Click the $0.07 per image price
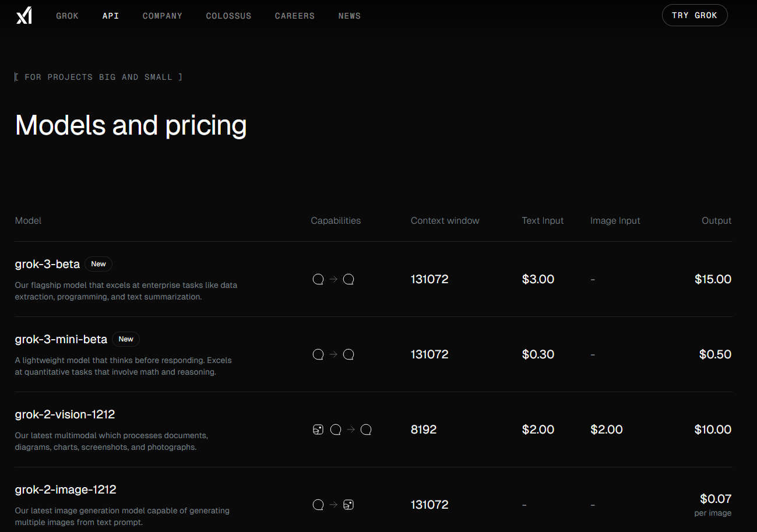 click(x=716, y=499)
